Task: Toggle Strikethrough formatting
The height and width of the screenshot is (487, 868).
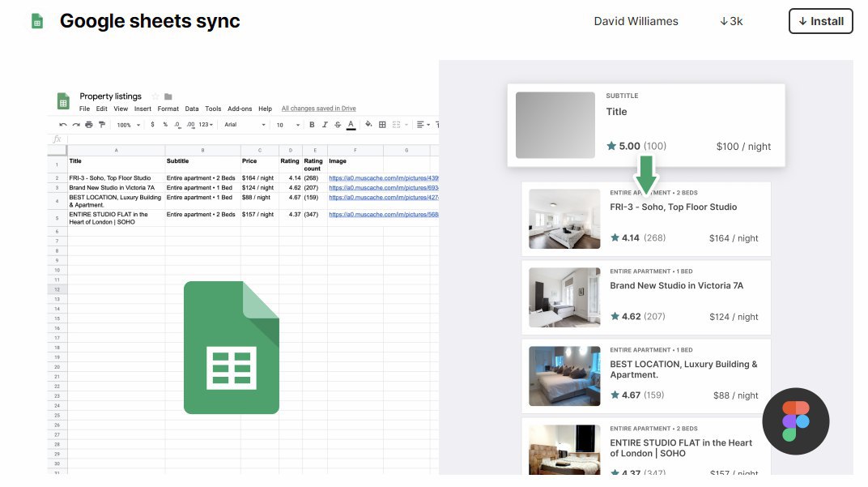Action: (x=338, y=125)
